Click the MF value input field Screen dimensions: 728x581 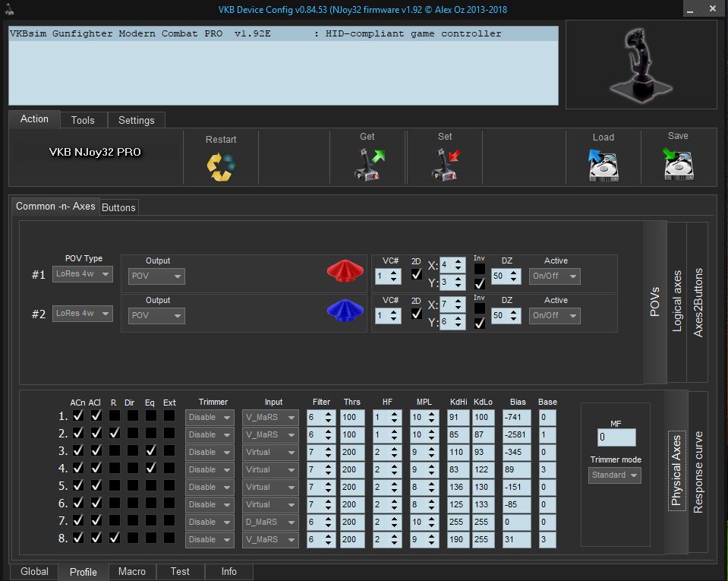(616, 437)
